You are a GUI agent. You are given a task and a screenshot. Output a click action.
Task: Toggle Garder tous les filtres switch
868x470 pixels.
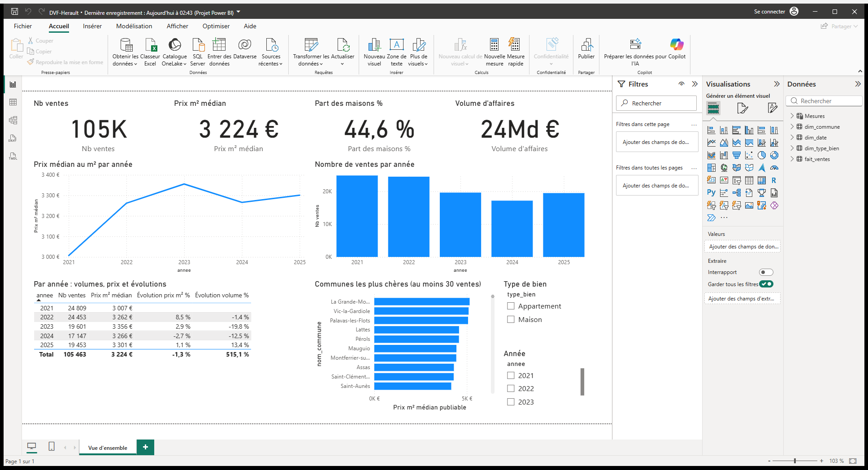coord(766,284)
